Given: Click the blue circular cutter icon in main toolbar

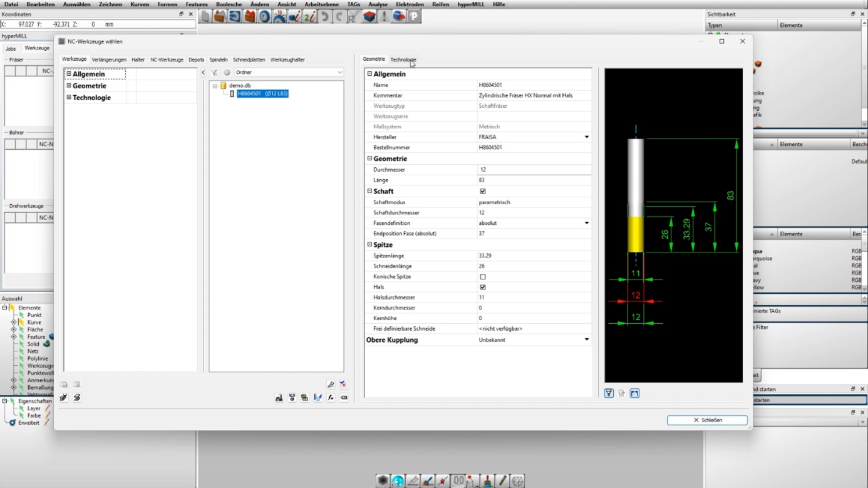Looking at the screenshot, I should [x=264, y=17].
